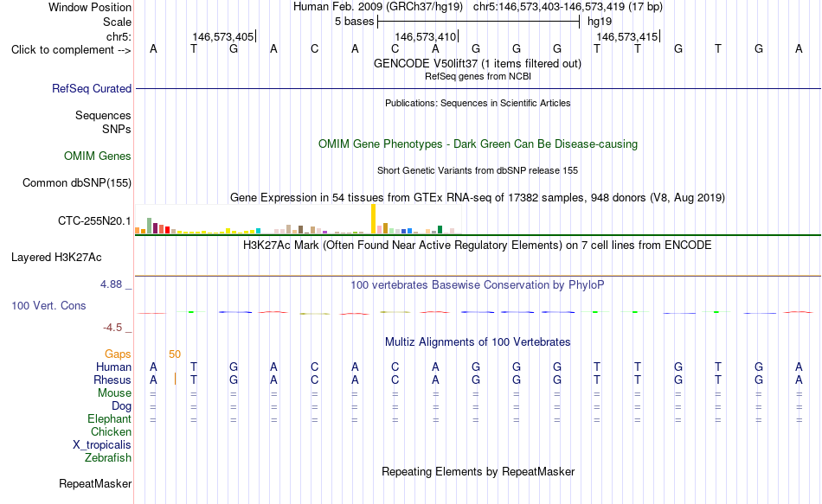Click the GENCODE V50lift37 track title

477,63
